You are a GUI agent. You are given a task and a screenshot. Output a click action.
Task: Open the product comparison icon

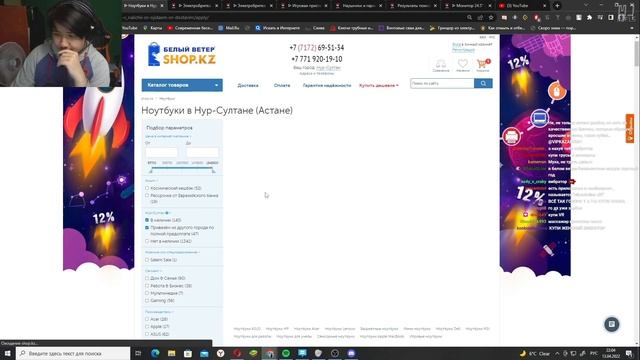(440, 64)
